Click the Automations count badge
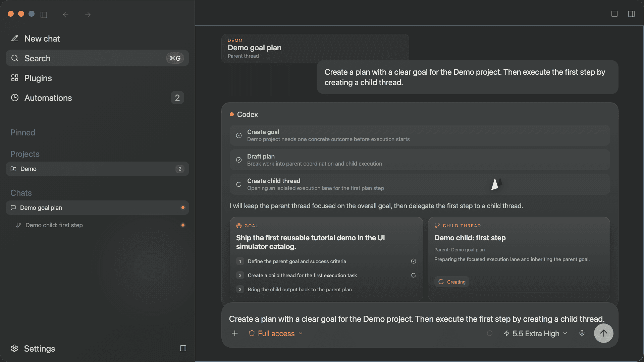 pos(177,98)
